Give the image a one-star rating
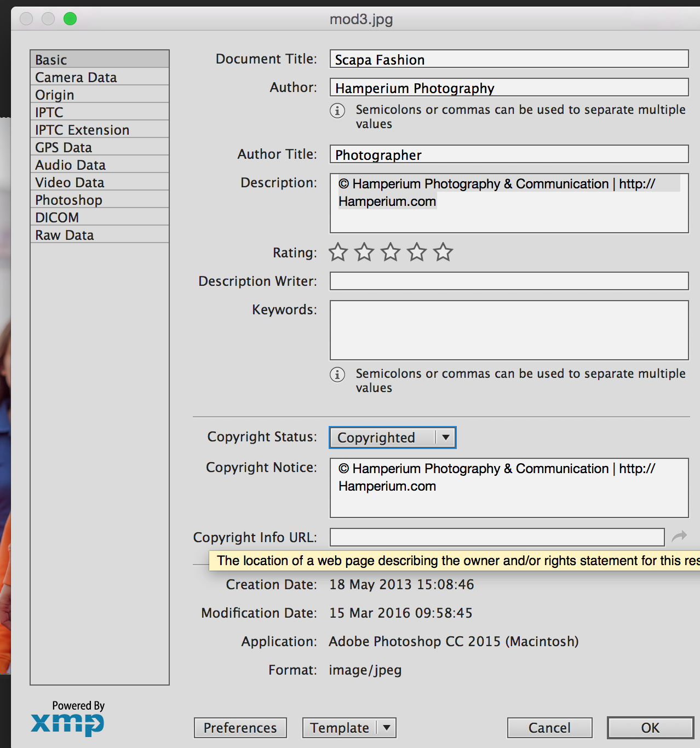This screenshot has width=700, height=748. [x=337, y=252]
